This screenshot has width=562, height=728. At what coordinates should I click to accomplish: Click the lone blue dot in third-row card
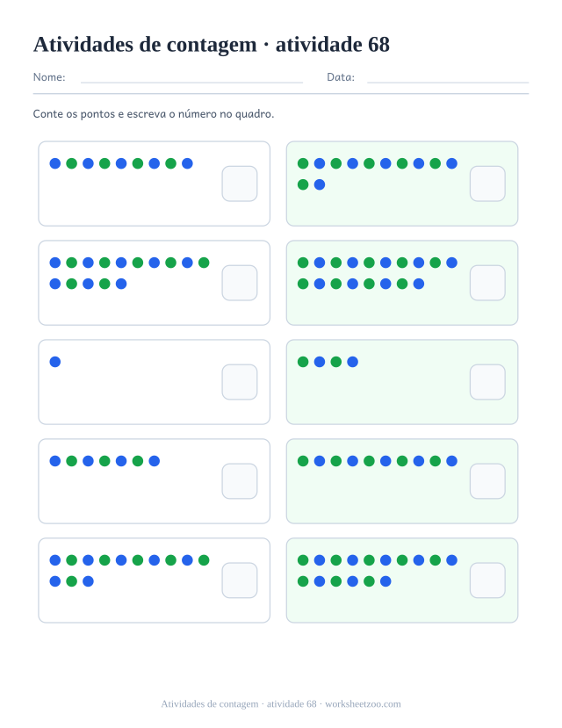coord(55,362)
